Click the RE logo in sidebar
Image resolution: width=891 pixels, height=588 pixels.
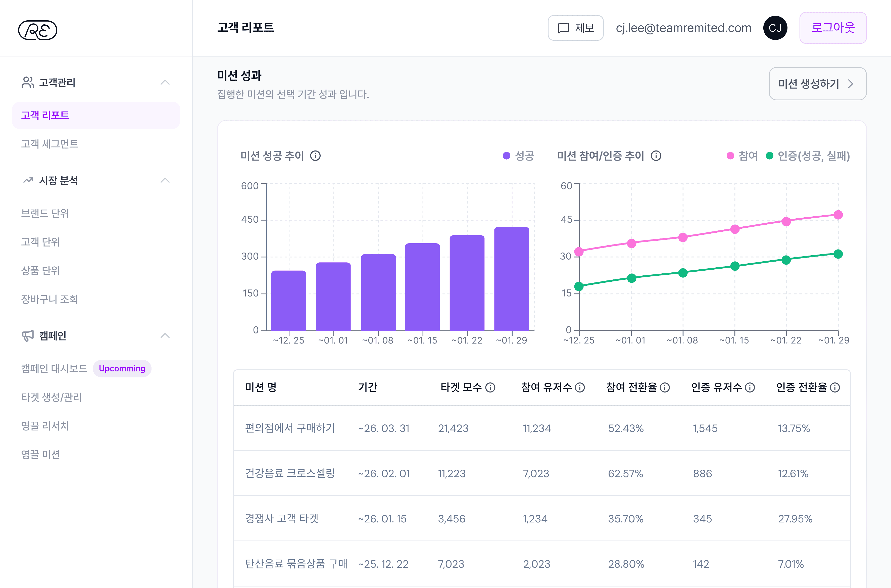pyautogui.click(x=37, y=30)
